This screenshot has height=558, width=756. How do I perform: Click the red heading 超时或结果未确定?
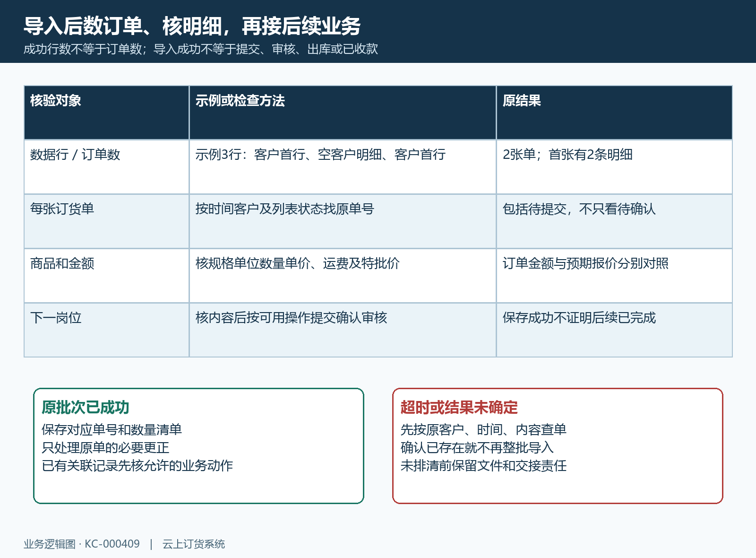pos(459,407)
